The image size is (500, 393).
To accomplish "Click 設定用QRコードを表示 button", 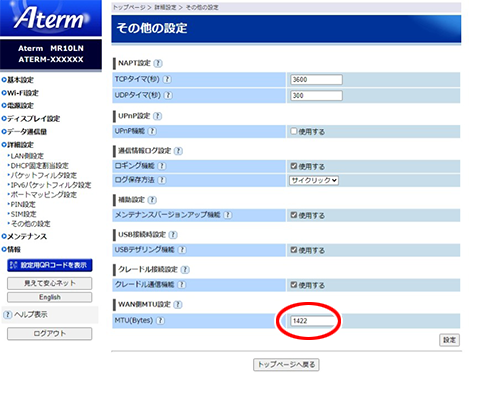I will (x=50, y=265).
